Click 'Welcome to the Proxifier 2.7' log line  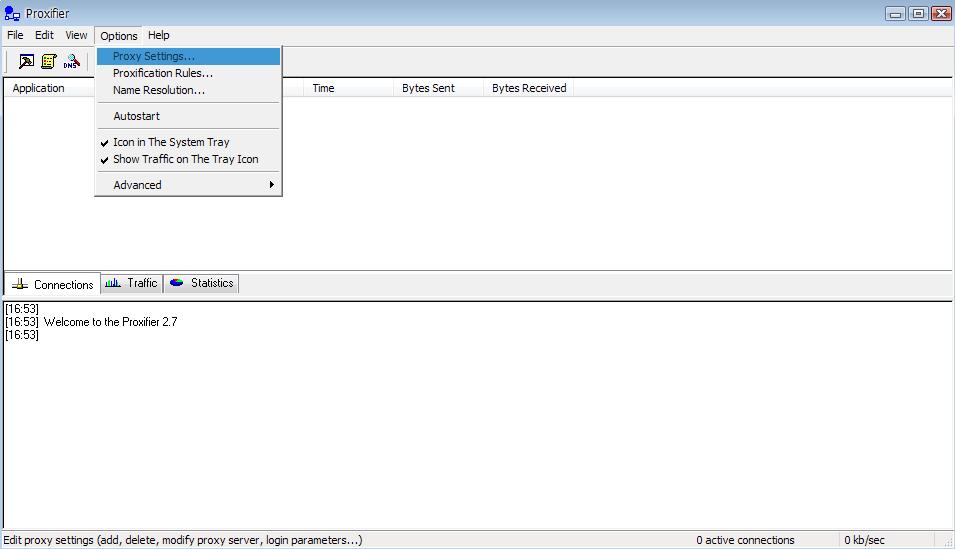click(110, 322)
